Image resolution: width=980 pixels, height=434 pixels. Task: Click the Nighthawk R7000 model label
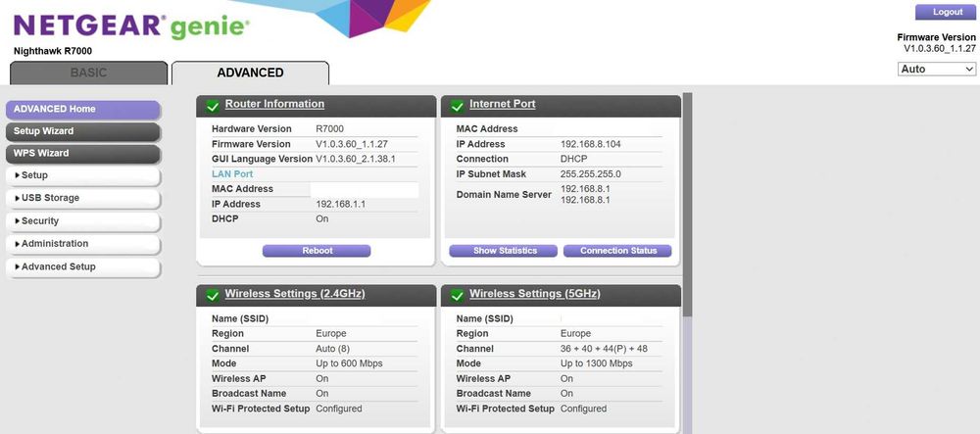pyautogui.click(x=53, y=51)
